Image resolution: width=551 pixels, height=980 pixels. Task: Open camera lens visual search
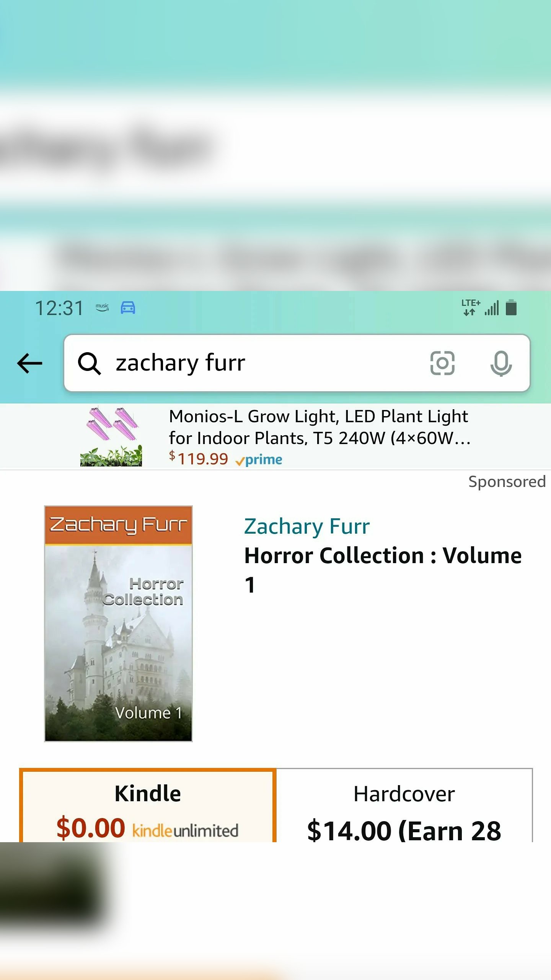442,363
